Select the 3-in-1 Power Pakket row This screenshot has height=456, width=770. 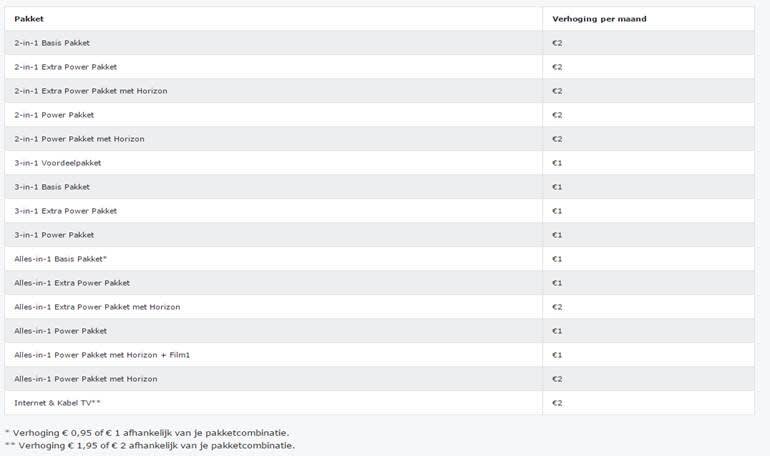(x=54, y=235)
